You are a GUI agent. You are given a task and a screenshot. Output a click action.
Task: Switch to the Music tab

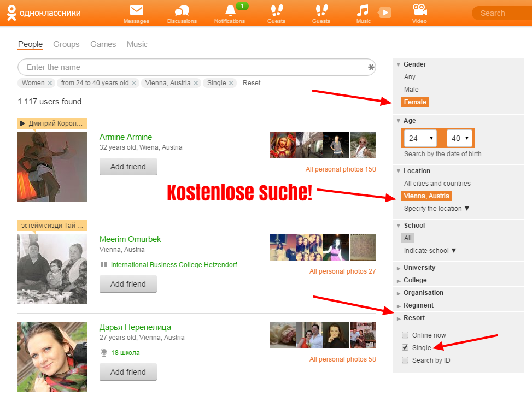(x=137, y=44)
